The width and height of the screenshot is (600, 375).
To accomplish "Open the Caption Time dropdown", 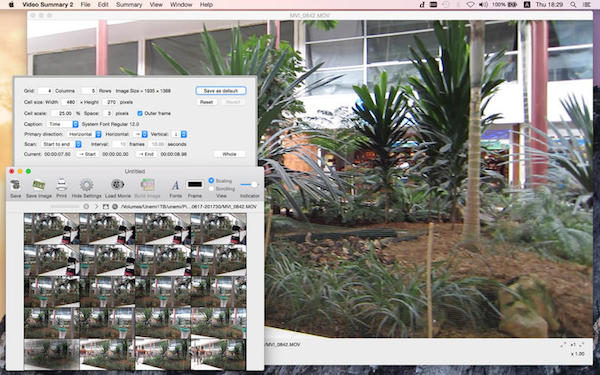I will [x=63, y=124].
